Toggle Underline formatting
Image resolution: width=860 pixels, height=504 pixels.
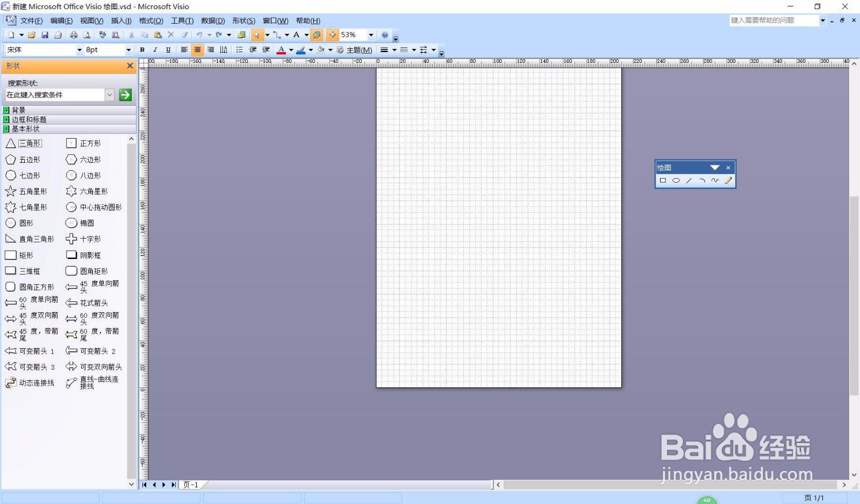coord(168,50)
